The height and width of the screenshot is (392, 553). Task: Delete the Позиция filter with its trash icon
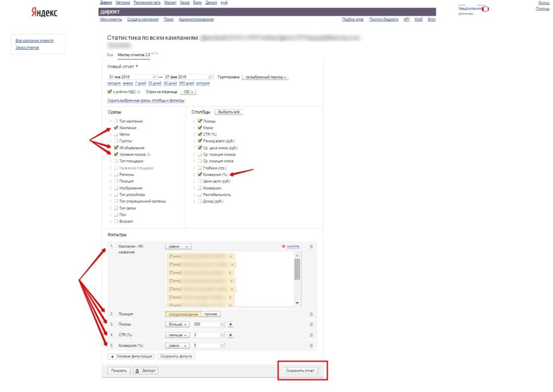[311, 314]
